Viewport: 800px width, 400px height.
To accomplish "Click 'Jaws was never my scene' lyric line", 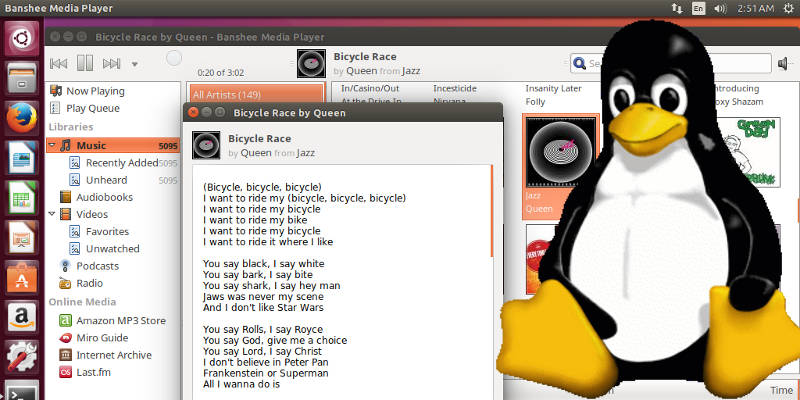I will click(263, 296).
